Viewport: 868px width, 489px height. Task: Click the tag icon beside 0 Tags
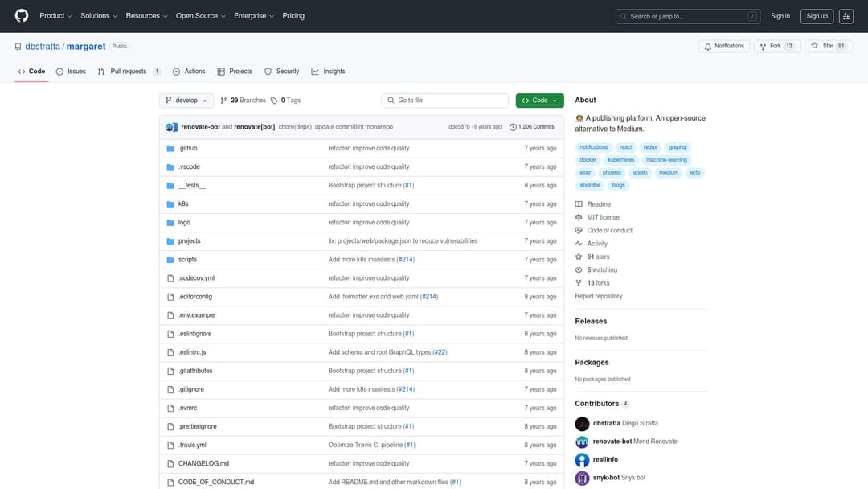click(x=274, y=101)
